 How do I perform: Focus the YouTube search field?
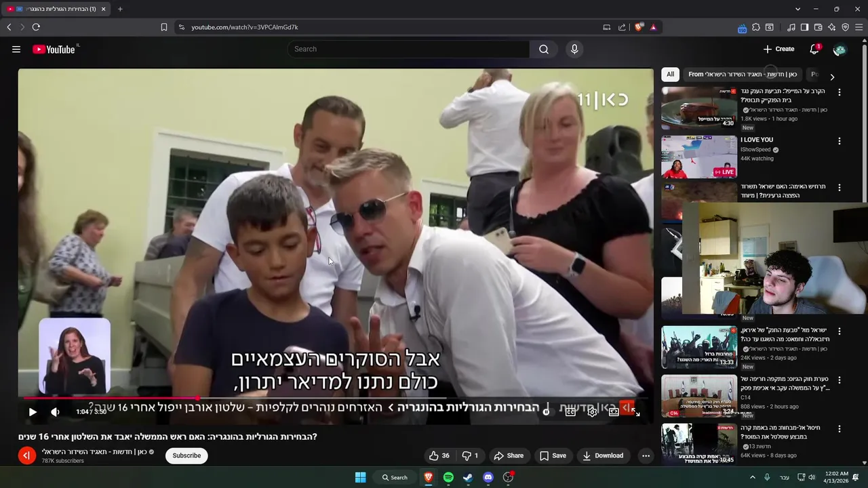click(409, 49)
